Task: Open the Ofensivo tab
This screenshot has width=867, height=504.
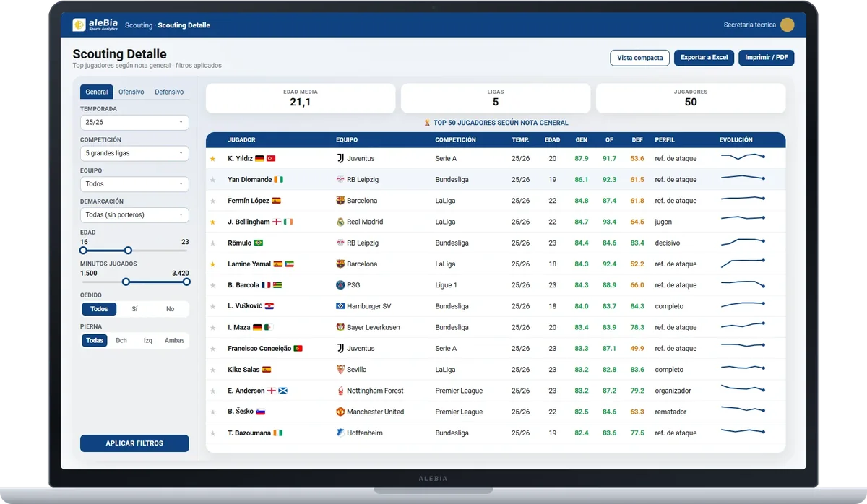Action: (x=131, y=92)
